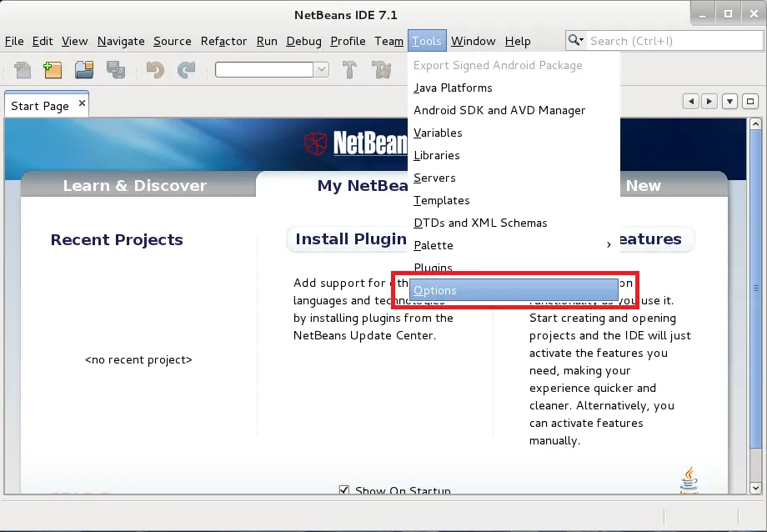
Task: Open the Edit menu
Action: [43, 41]
